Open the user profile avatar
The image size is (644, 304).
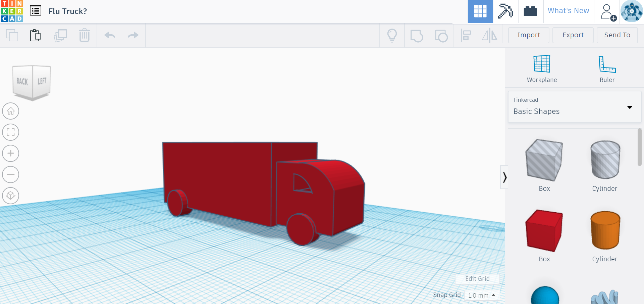tap(632, 11)
